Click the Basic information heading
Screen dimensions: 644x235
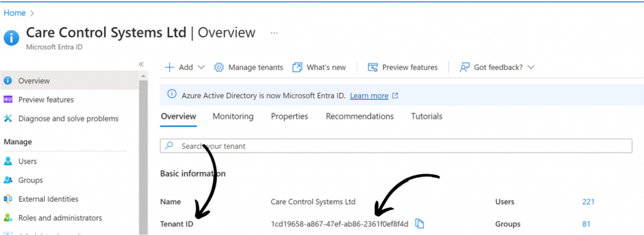pos(192,173)
